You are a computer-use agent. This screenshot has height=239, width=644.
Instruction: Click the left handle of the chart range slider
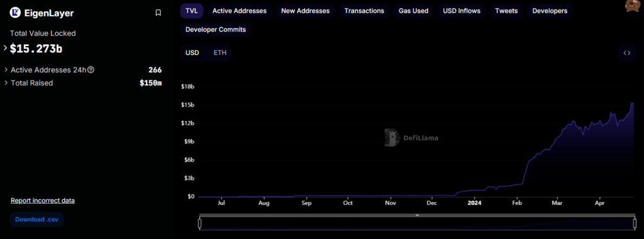(199, 224)
